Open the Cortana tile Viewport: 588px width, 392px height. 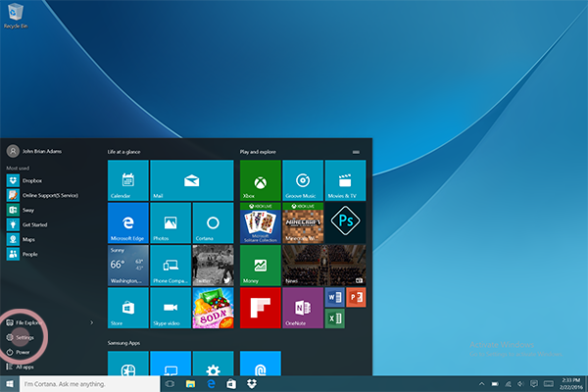tap(213, 222)
